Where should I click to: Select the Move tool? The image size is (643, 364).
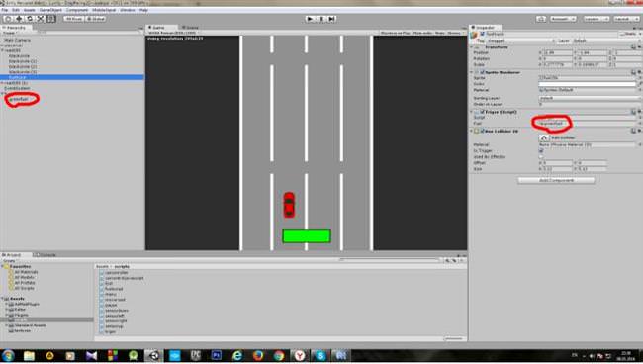click(x=19, y=19)
